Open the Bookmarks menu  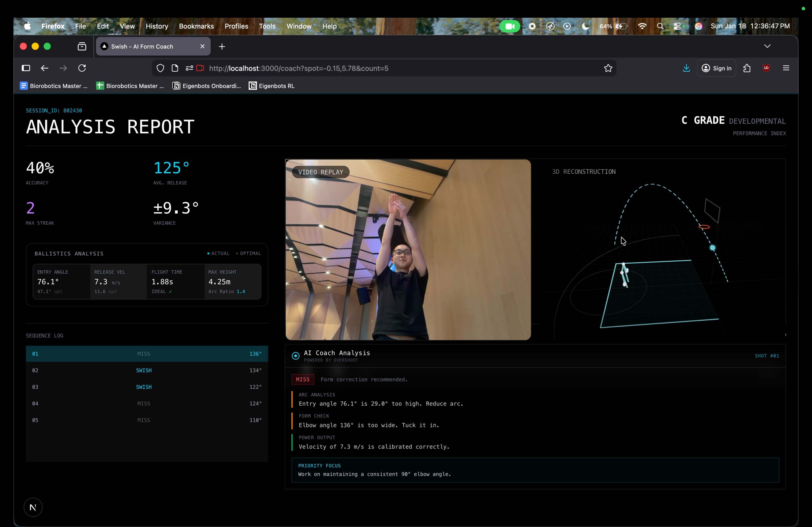[x=196, y=26]
